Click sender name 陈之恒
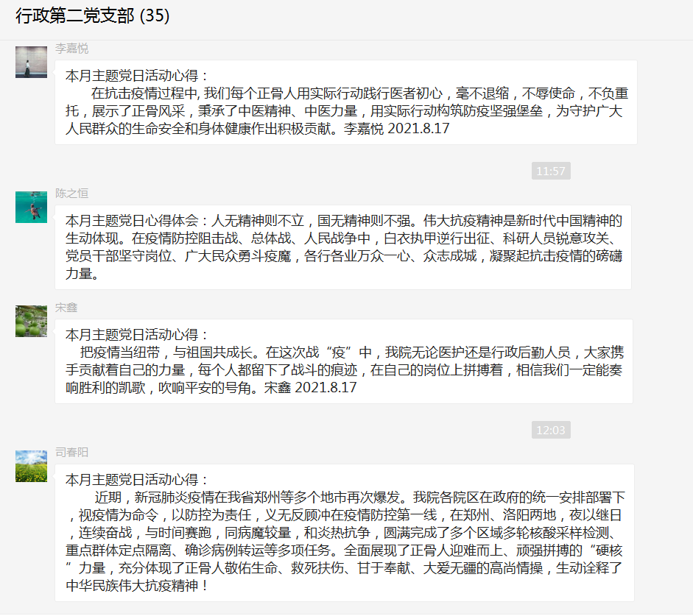Viewport: 693px width, 616px height. [x=71, y=193]
